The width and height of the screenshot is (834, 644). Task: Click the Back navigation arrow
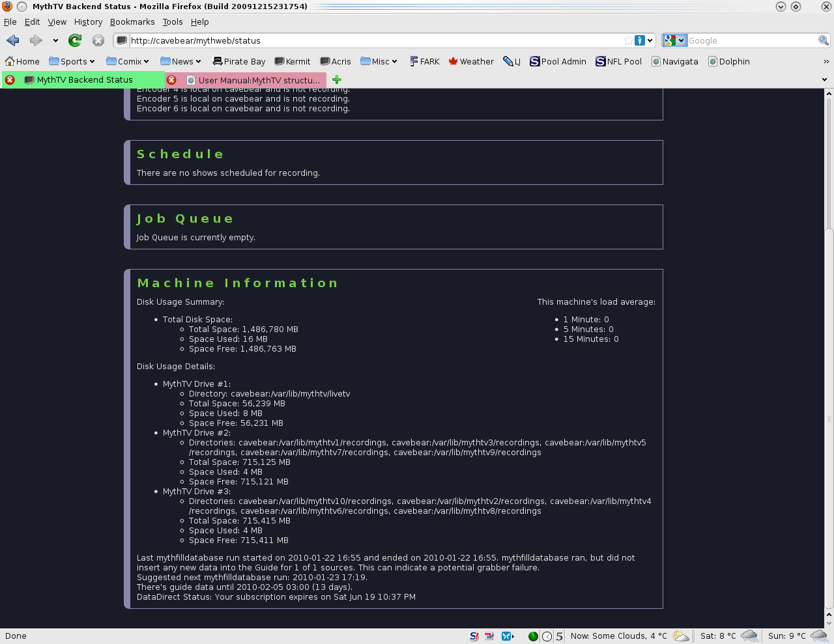point(13,40)
